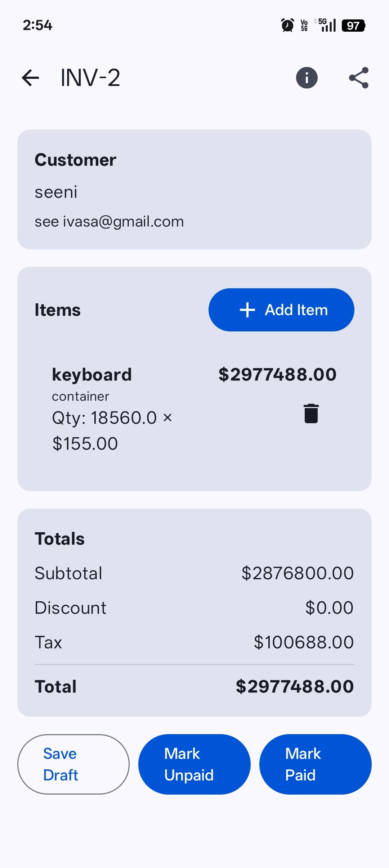This screenshot has height=868, width=389.
Task: Tap the alarm clock status icon
Action: [287, 25]
